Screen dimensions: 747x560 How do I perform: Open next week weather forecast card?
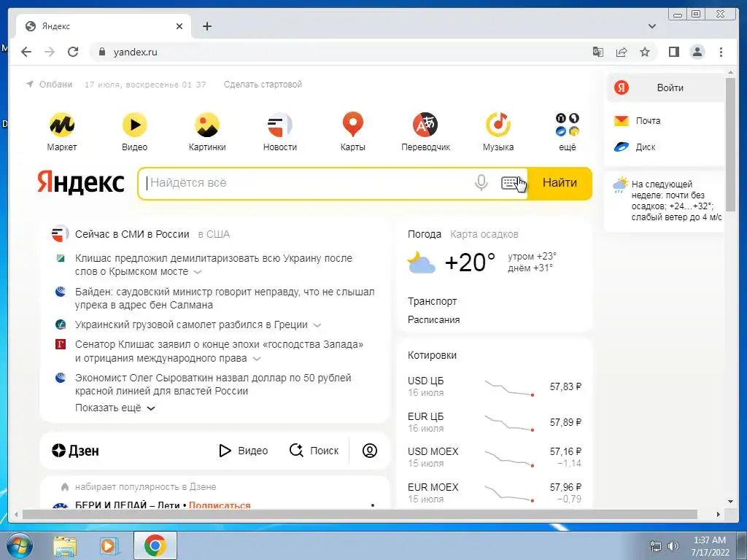(666, 201)
